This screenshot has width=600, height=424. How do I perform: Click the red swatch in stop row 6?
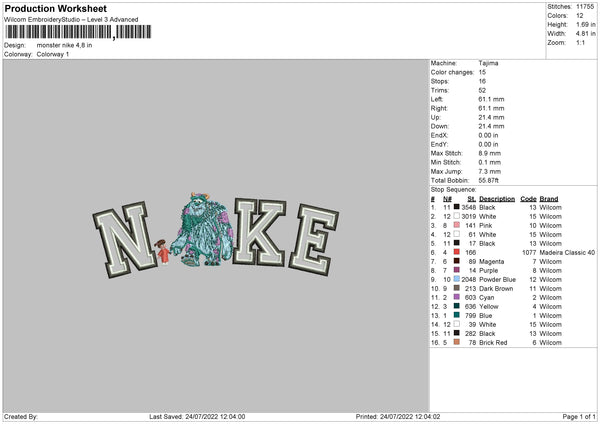pyautogui.click(x=457, y=252)
